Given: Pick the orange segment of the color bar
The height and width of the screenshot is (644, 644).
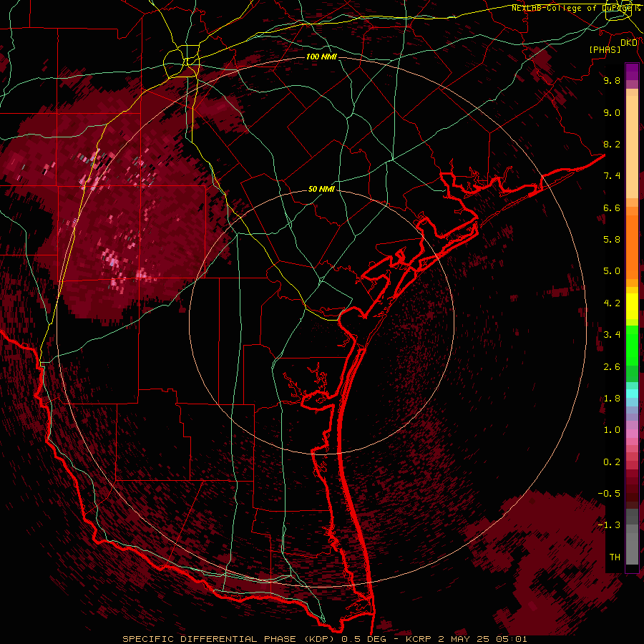Looking at the screenshot, I should pos(632,248).
